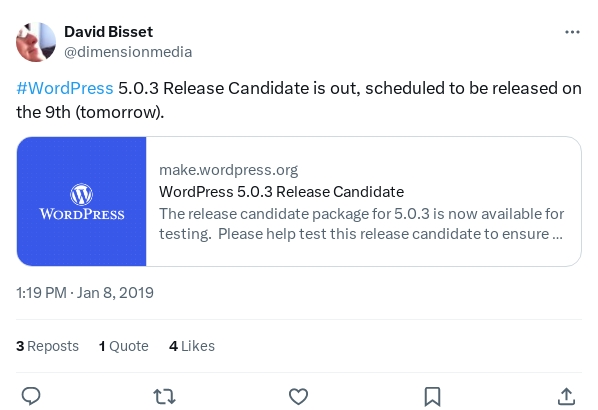
Task: Click the #WordPress hashtag
Action: tap(65, 88)
